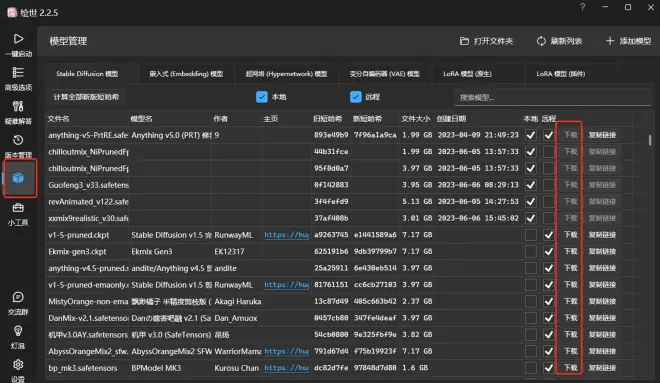
Task: Click the help question mark icon
Action: [x=583, y=7]
